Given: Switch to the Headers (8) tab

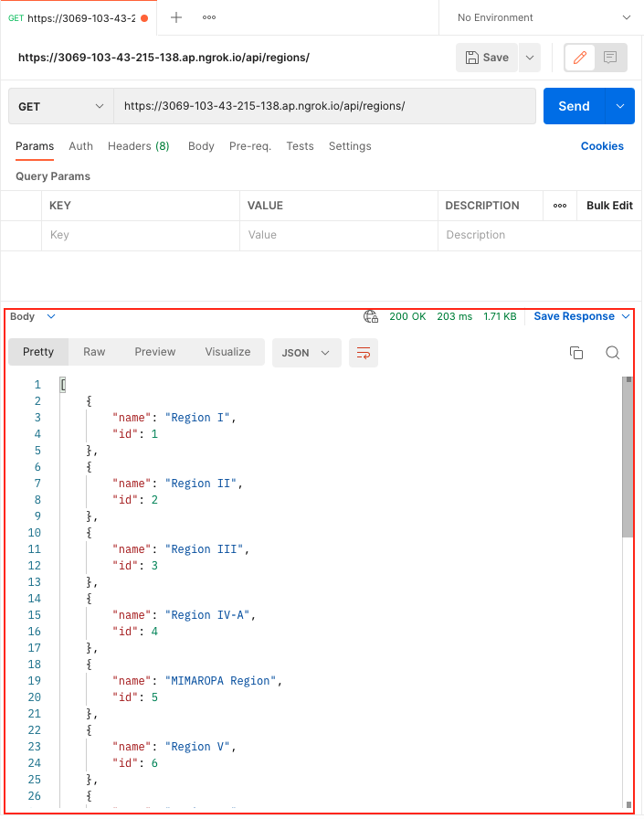Looking at the screenshot, I should (x=138, y=146).
